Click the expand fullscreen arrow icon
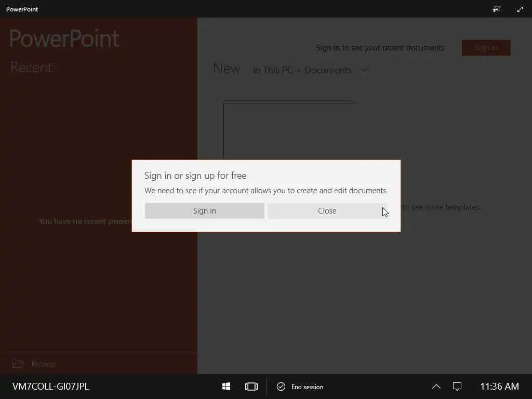Image resolution: width=532 pixels, height=399 pixels. [x=520, y=9]
